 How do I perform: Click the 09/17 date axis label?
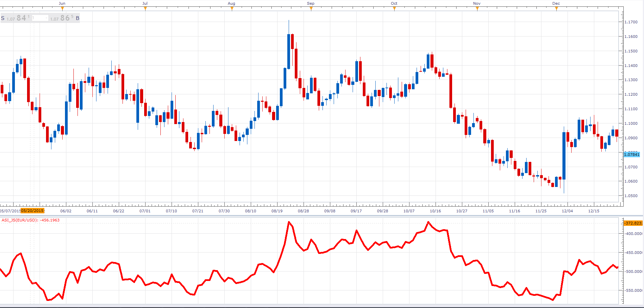(356, 211)
